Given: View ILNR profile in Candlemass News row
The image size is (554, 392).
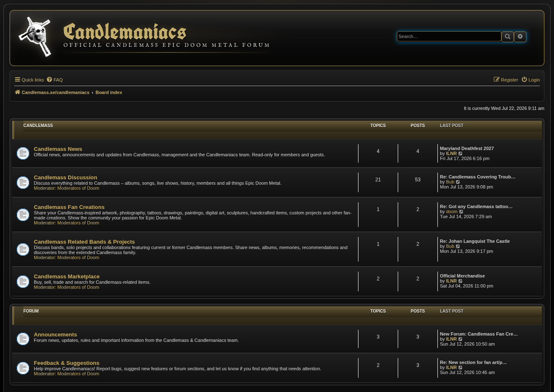Looking at the screenshot, I should (451, 154).
